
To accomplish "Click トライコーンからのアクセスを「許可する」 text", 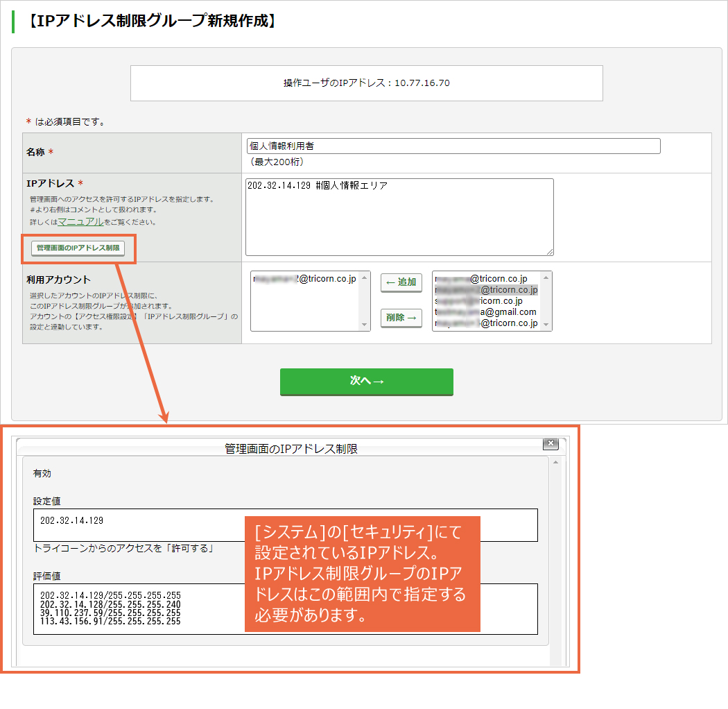I will pyautogui.click(x=124, y=548).
